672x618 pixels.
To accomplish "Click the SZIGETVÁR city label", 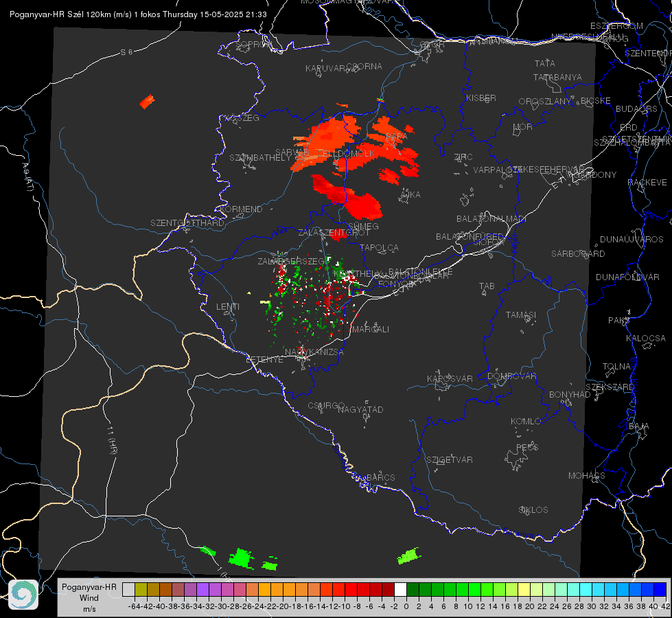I will [x=450, y=460].
